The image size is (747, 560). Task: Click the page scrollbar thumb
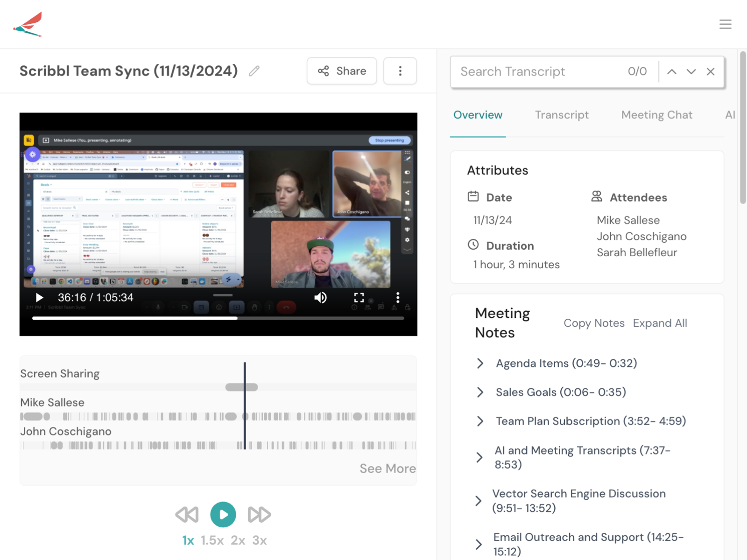(x=743, y=127)
